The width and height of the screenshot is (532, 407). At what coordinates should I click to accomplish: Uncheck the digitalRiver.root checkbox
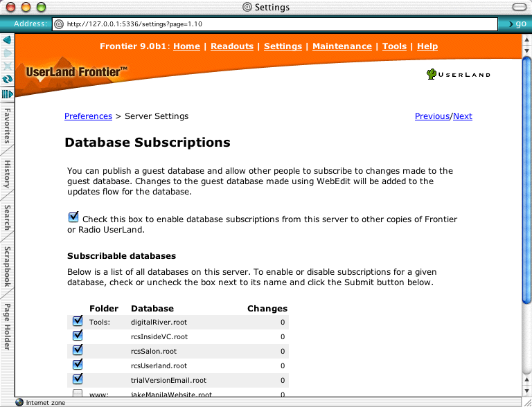pos(78,320)
